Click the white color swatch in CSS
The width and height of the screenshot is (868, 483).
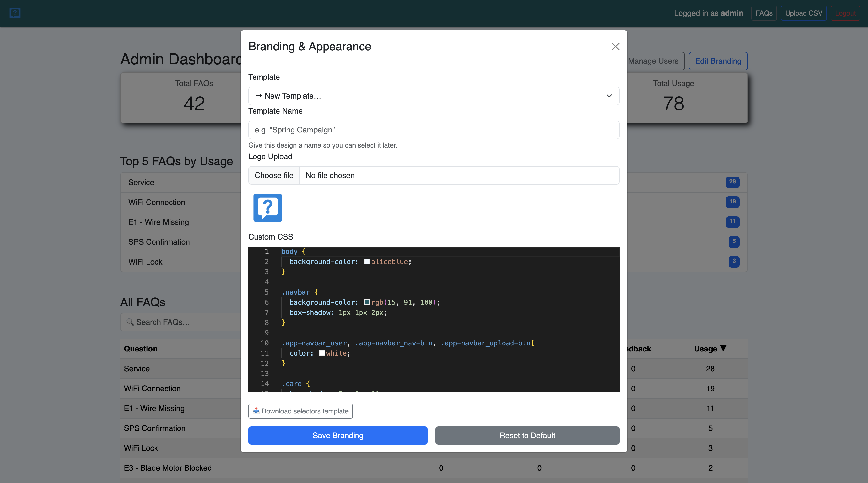click(x=322, y=353)
